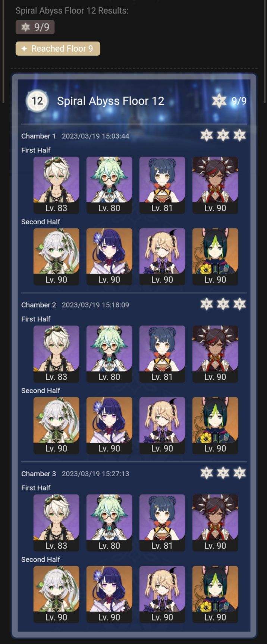Click the Floor 12 round number badge
The height and width of the screenshot is (644, 267).
(37, 101)
